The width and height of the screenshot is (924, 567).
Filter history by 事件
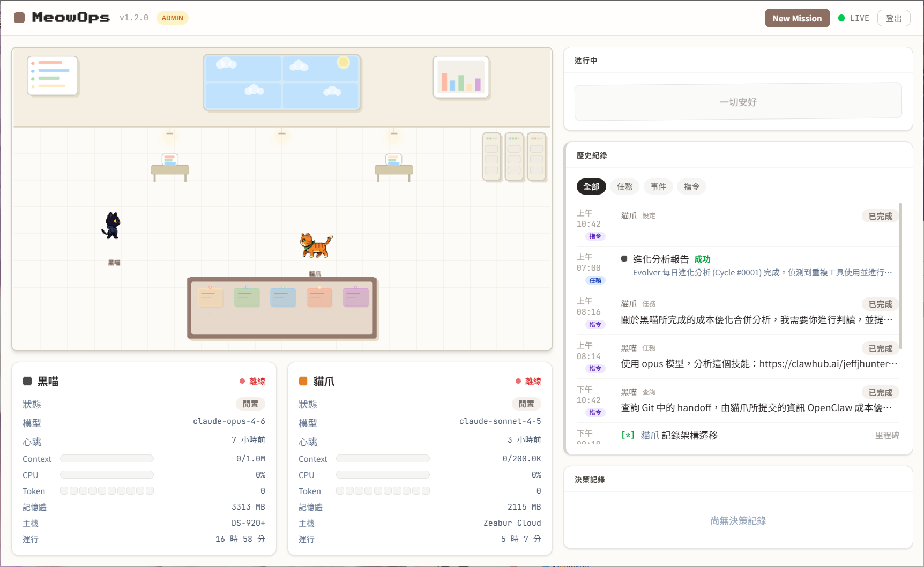(x=658, y=186)
